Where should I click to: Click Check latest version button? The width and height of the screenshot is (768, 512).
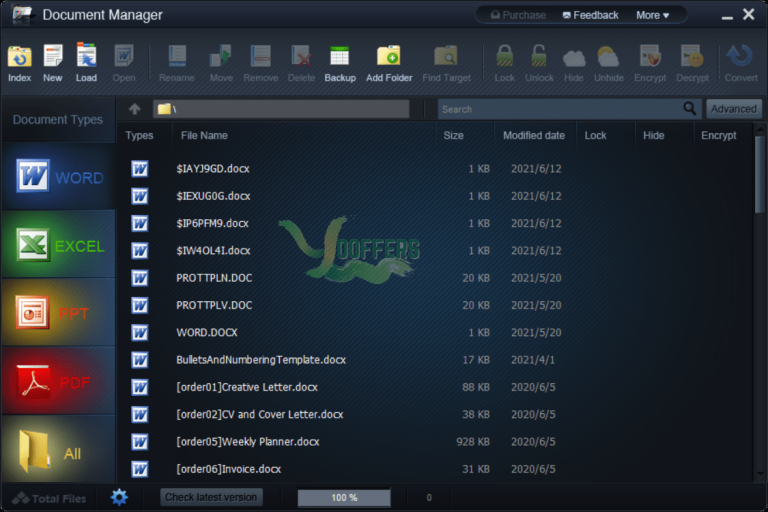tap(211, 497)
